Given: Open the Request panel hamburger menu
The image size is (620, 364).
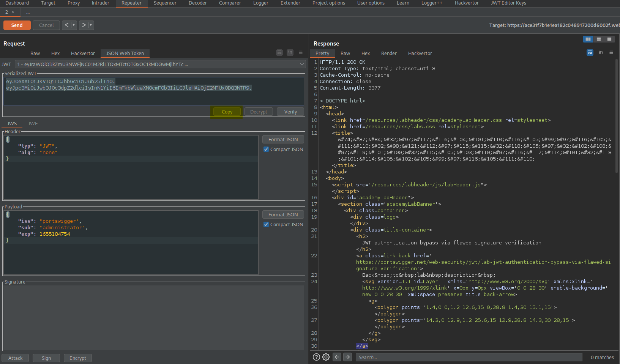Looking at the screenshot, I should (x=301, y=52).
